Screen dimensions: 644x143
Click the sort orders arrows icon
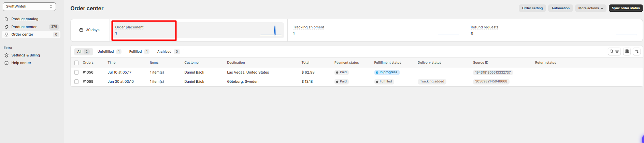pos(637,51)
